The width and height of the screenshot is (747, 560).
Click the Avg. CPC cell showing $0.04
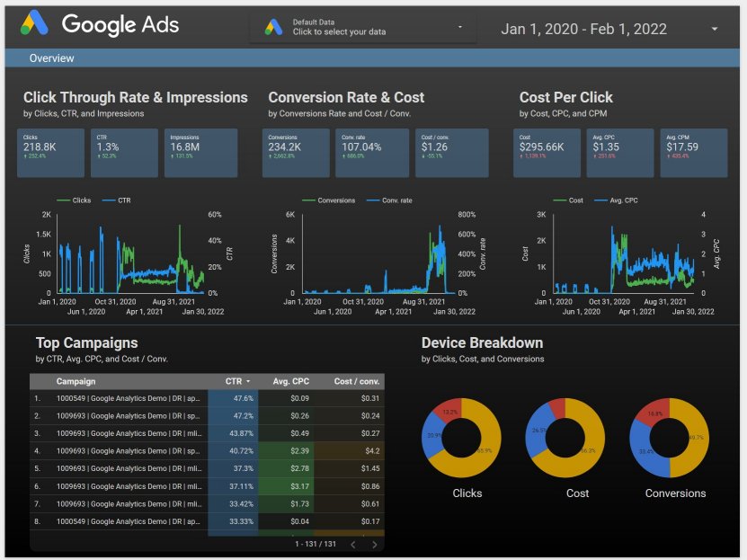(x=286, y=521)
